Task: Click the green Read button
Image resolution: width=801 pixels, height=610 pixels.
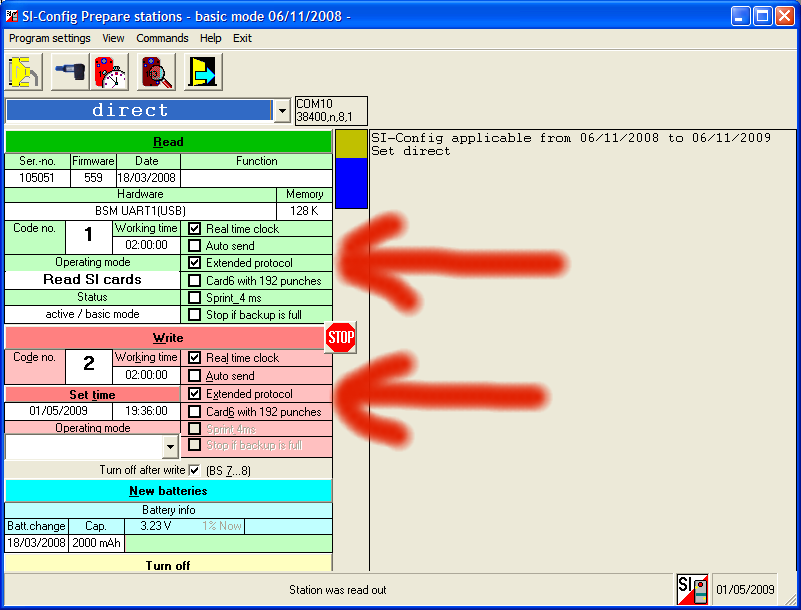Action: 168,142
